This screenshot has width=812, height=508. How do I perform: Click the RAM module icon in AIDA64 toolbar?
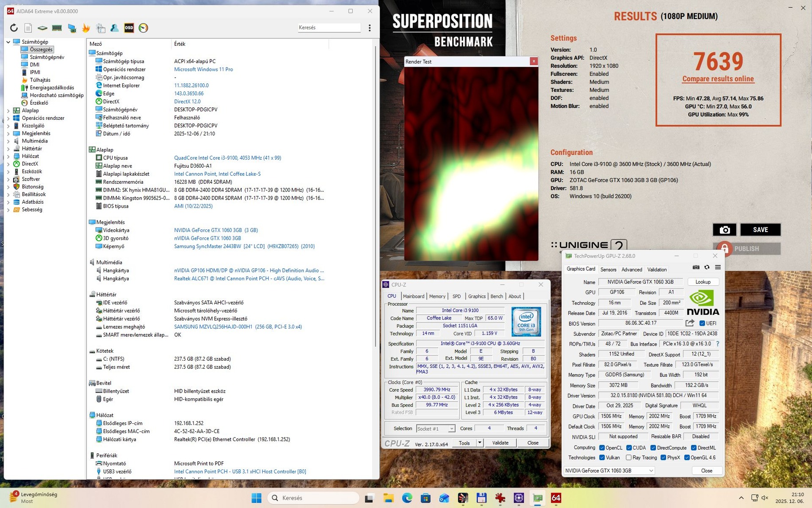(x=57, y=28)
